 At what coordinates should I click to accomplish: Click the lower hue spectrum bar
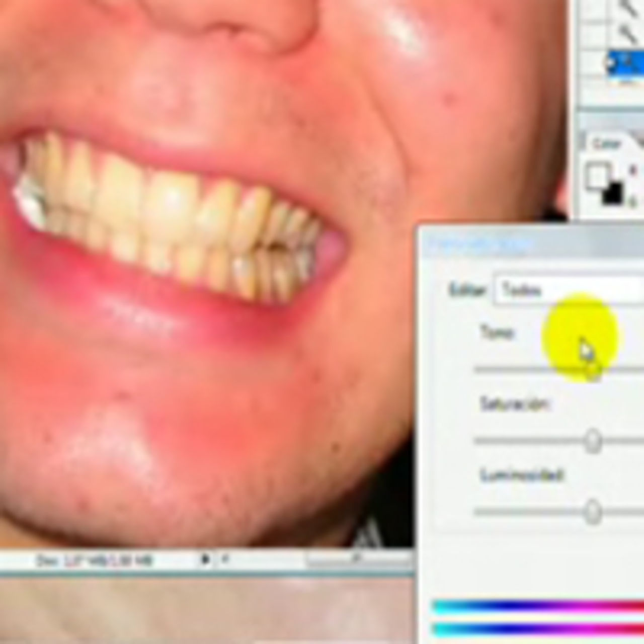point(538,629)
